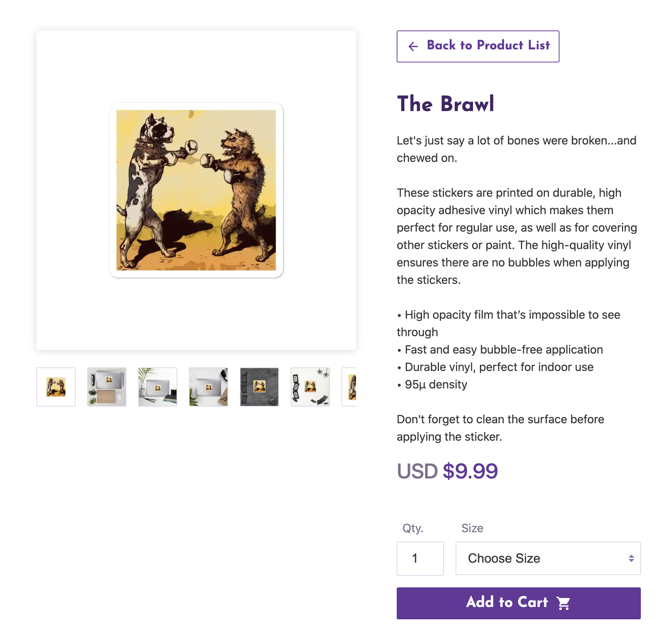Select the laptop with notebook thumbnail

(106, 387)
